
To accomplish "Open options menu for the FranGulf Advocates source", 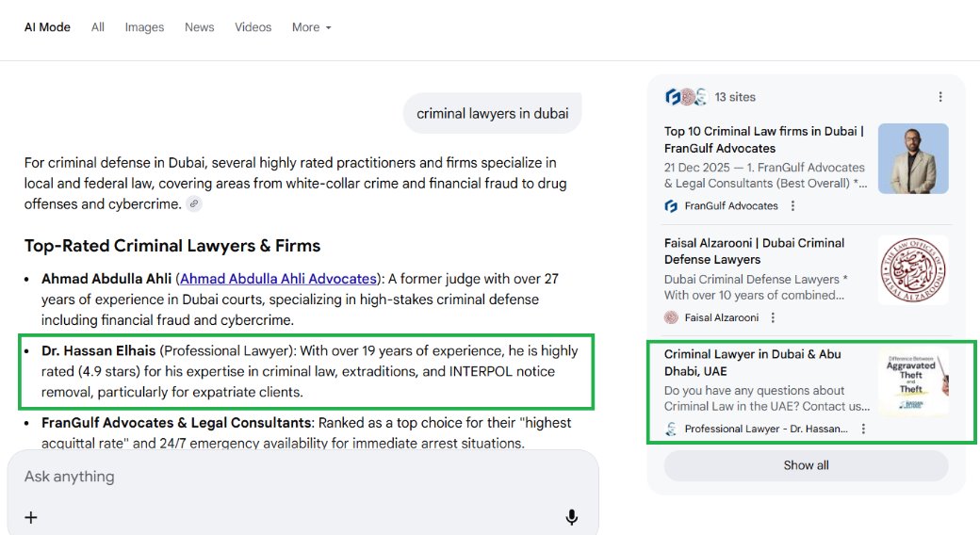I will 792,205.
